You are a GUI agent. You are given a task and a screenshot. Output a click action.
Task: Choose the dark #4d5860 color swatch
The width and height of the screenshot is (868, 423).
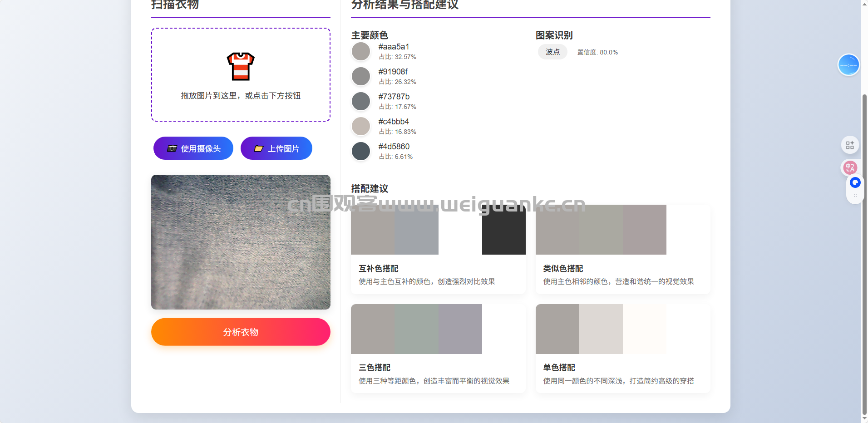pyautogui.click(x=361, y=151)
